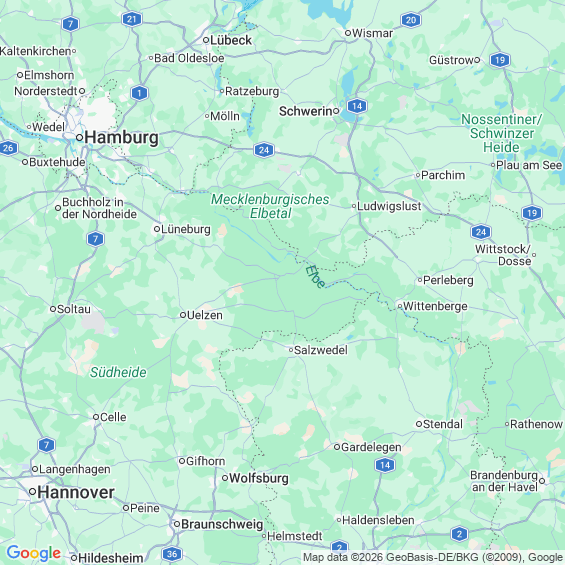Click the Wolfsburg city marker
Viewport: 565px width, 565px height.
point(225,478)
